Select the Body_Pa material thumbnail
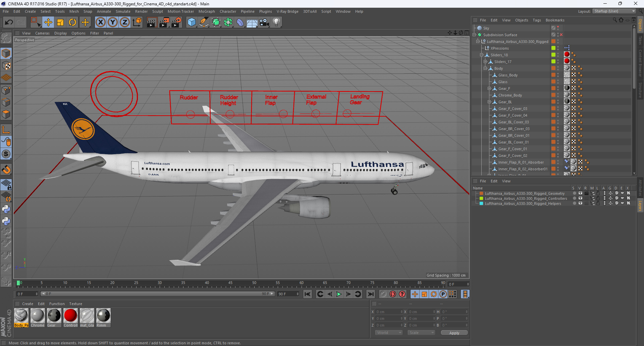Viewport: 644px width, 346px height. (x=21, y=318)
